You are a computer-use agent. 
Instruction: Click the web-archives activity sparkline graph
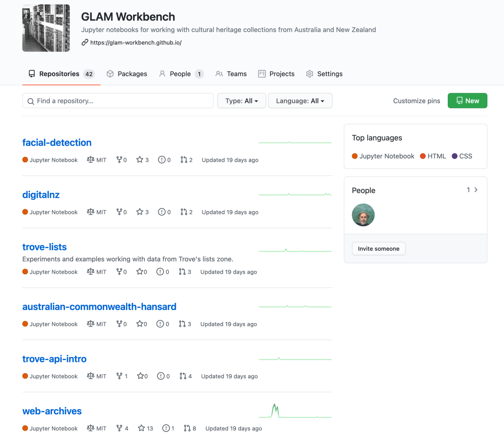point(295,411)
